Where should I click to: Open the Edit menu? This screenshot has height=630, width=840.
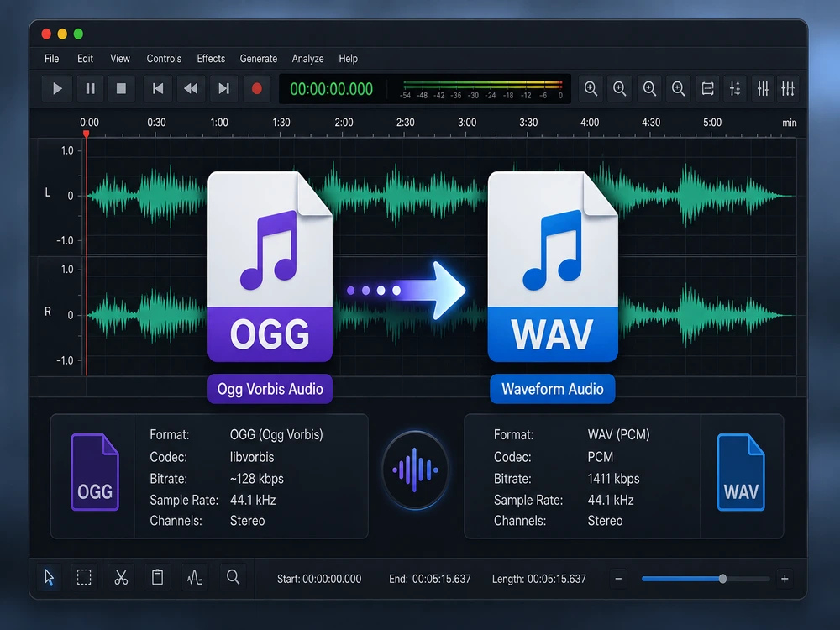click(85, 59)
